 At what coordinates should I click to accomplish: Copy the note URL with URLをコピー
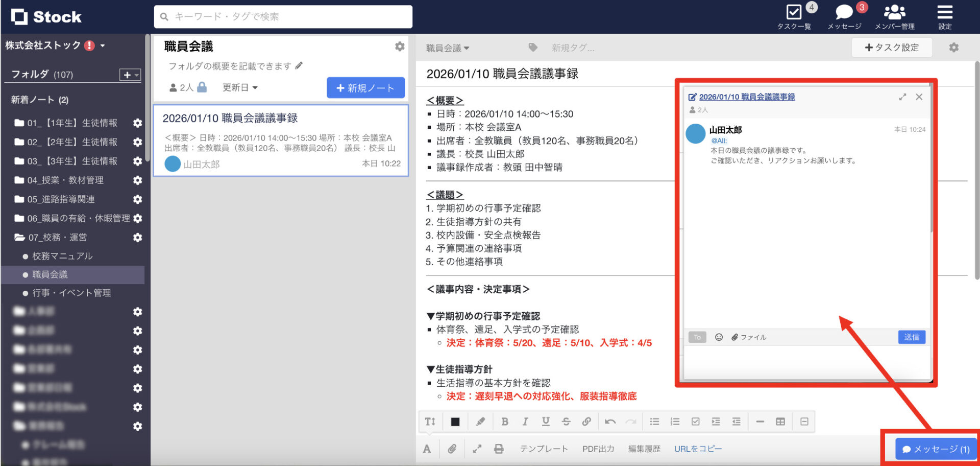(698, 449)
